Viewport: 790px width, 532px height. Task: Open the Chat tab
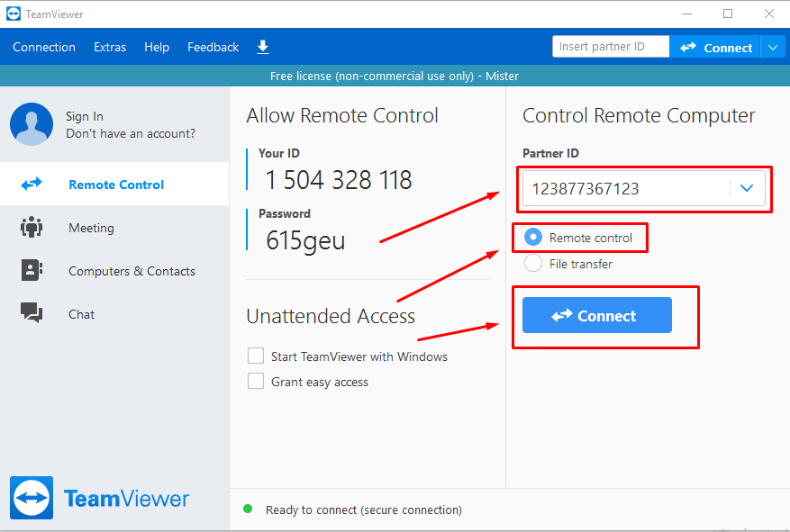tap(114, 314)
